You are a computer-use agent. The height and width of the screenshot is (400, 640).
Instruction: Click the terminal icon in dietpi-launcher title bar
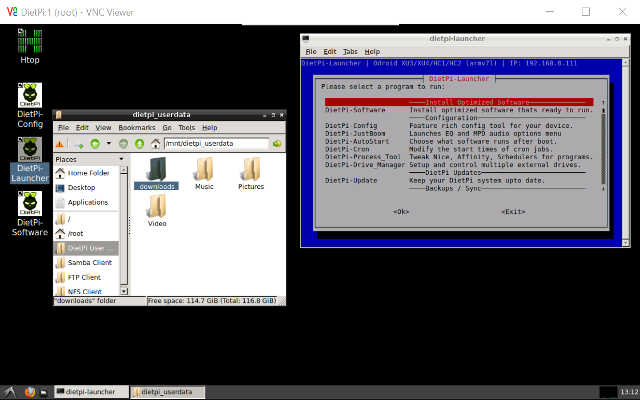tap(306, 39)
